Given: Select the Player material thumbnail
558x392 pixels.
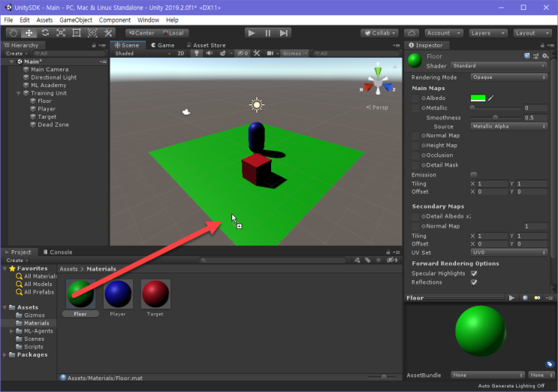Looking at the screenshot, I should tap(118, 293).
